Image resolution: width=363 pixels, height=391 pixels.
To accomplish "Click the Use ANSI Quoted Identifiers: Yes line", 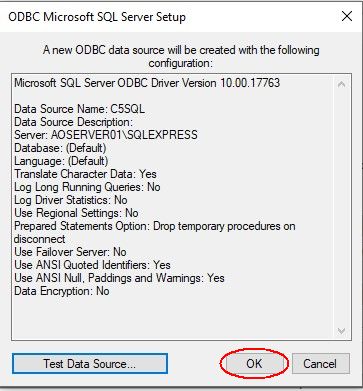I will (92, 265).
